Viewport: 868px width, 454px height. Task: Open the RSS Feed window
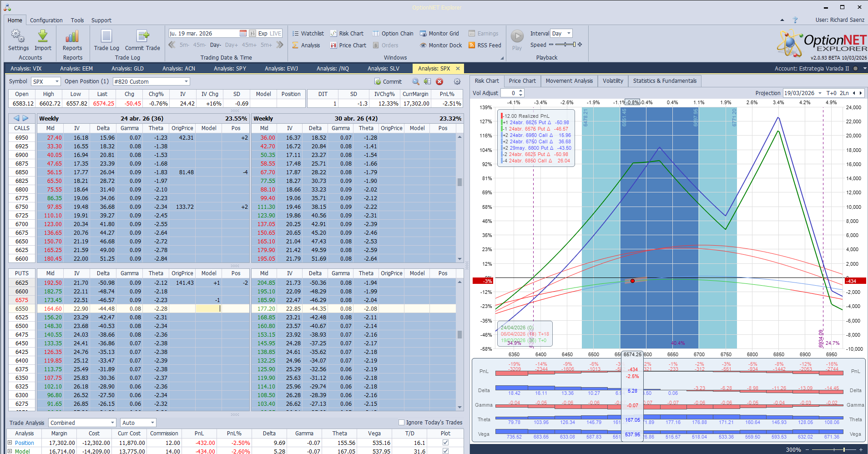tap(485, 45)
